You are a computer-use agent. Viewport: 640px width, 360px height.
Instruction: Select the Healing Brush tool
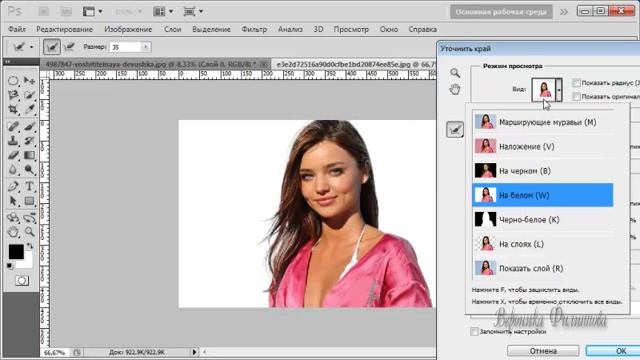click(13, 126)
